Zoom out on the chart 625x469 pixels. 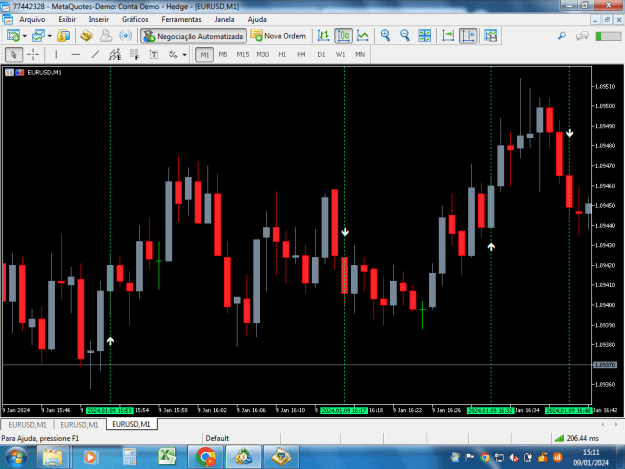coord(405,36)
